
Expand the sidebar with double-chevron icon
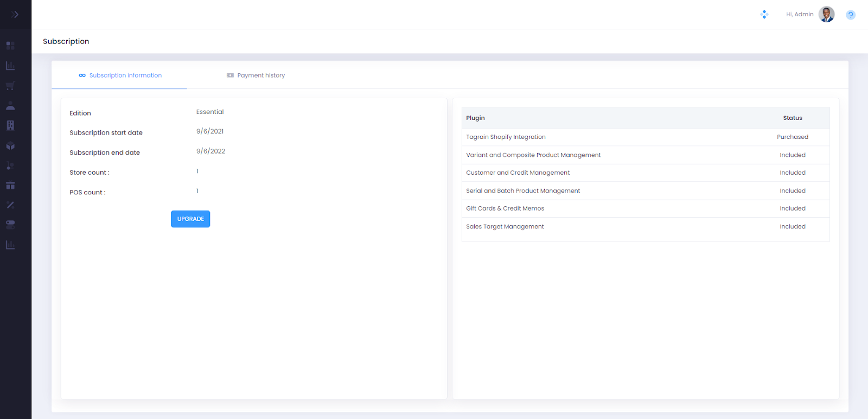[15, 15]
